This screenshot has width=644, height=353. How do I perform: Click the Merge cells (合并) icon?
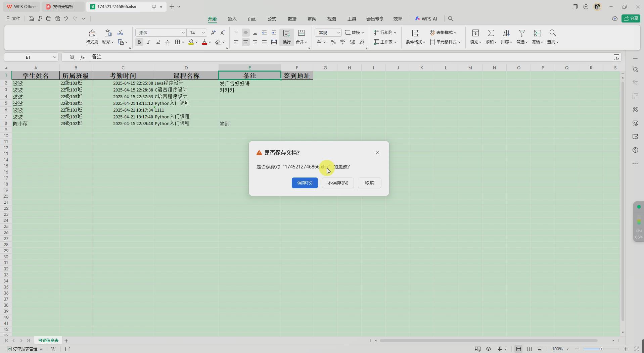pos(302,33)
